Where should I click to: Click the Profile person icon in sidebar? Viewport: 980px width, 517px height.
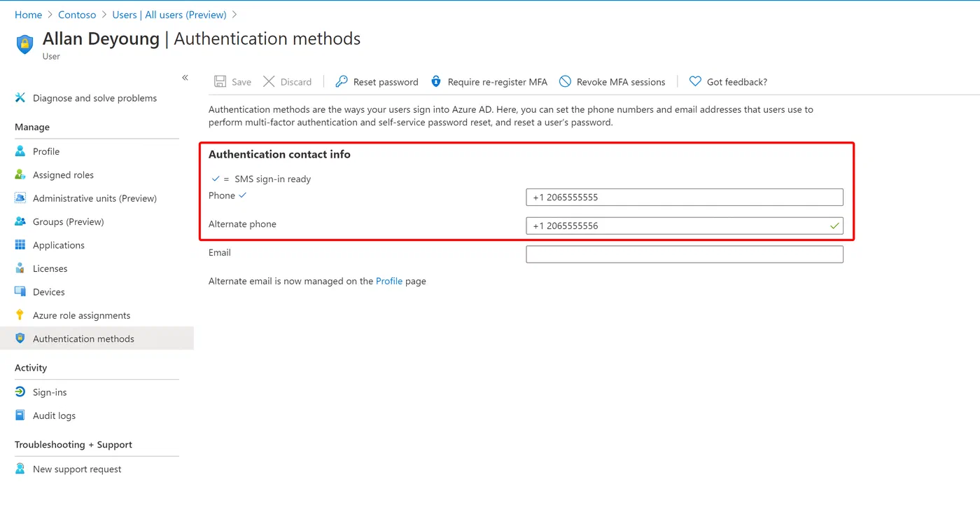[20, 151]
